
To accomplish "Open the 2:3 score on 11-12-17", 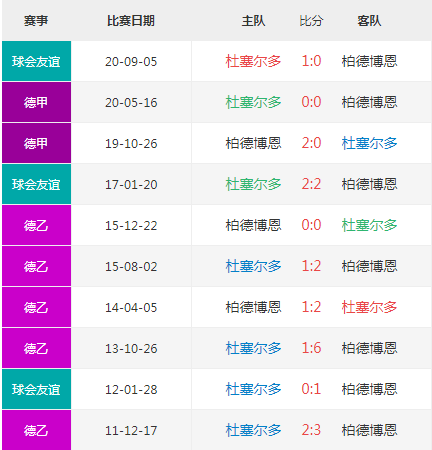I will point(311,430).
